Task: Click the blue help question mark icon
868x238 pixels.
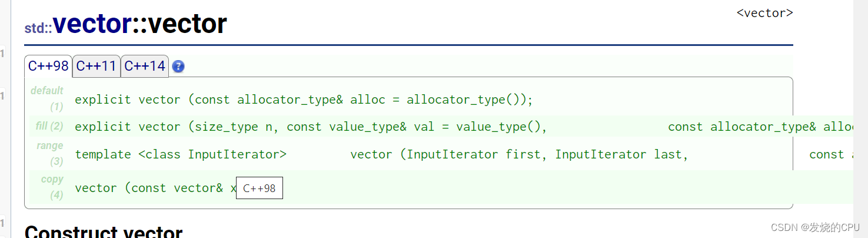Action: pyautogui.click(x=178, y=67)
